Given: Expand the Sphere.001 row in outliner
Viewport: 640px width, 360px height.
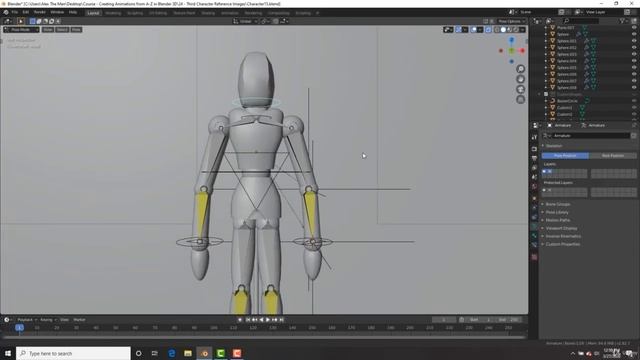Looking at the screenshot, I should tap(546, 41).
